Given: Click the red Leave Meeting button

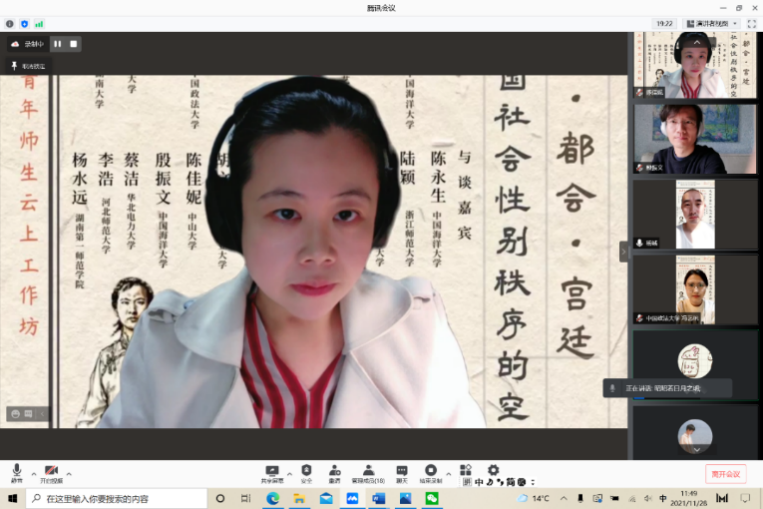Looking at the screenshot, I should pyautogui.click(x=725, y=473).
